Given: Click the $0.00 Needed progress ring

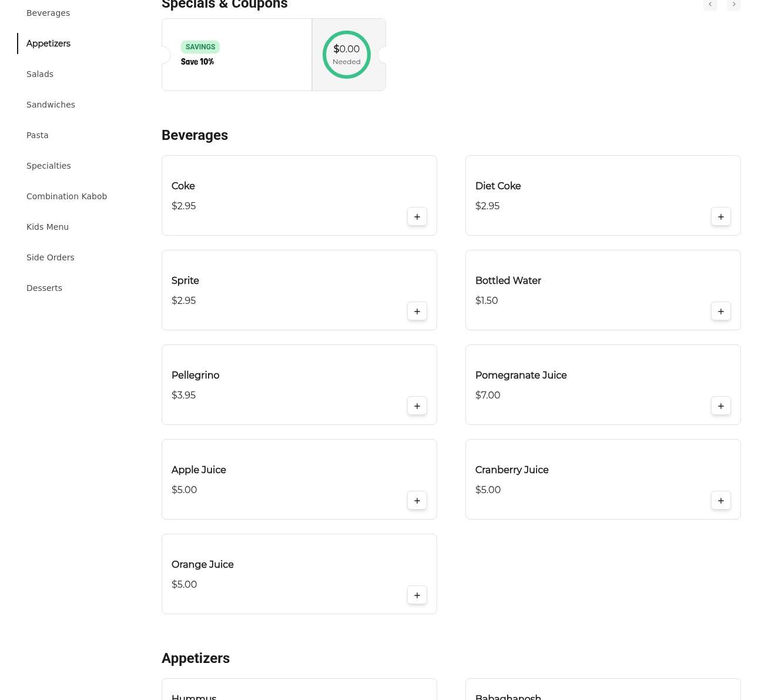Looking at the screenshot, I should pos(347,55).
